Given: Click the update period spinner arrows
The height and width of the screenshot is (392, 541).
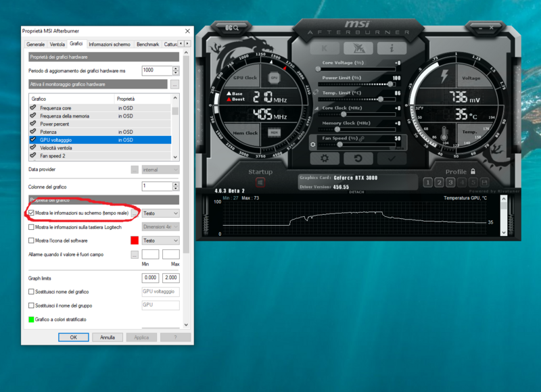Looking at the screenshot, I should 176,70.
